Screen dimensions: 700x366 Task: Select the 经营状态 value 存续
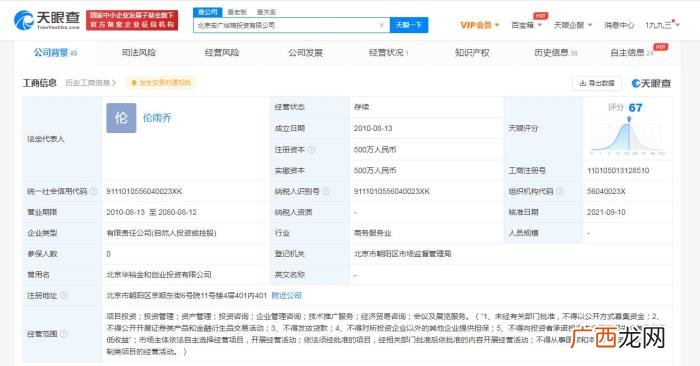pyautogui.click(x=361, y=107)
